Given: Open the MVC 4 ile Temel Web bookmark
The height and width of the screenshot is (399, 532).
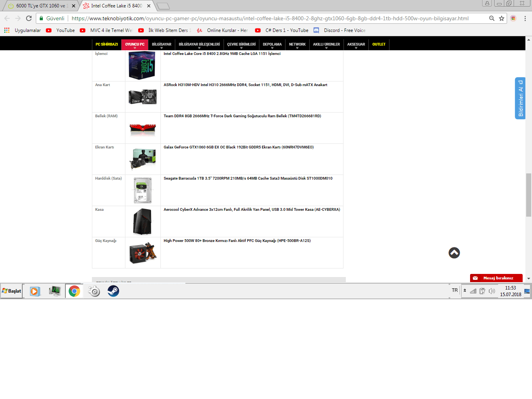Looking at the screenshot, I should click(106, 30).
